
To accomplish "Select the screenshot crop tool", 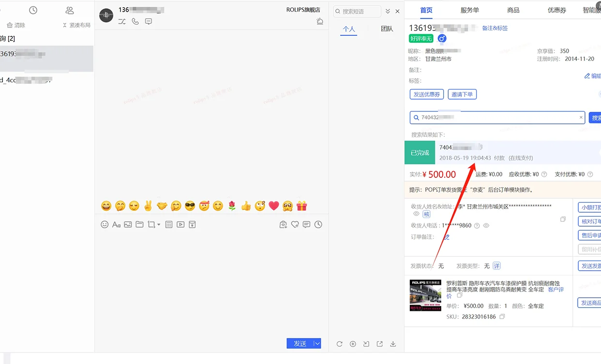I will click(x=151, y=224).
